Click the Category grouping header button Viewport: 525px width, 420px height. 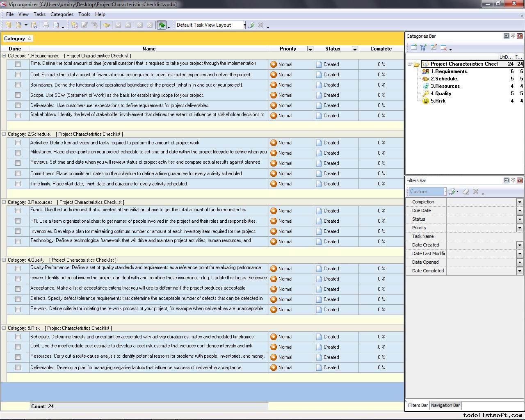pos(17,39)
